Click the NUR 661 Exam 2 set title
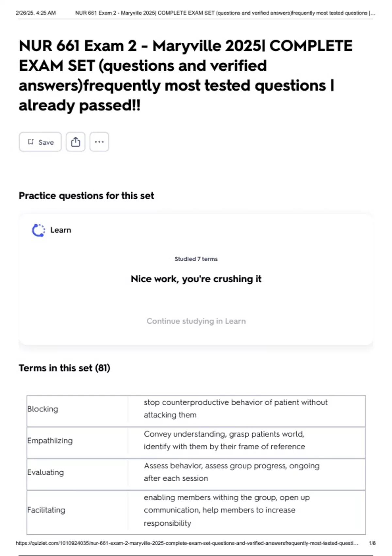The image size is (392, 556). click(186, 75)
